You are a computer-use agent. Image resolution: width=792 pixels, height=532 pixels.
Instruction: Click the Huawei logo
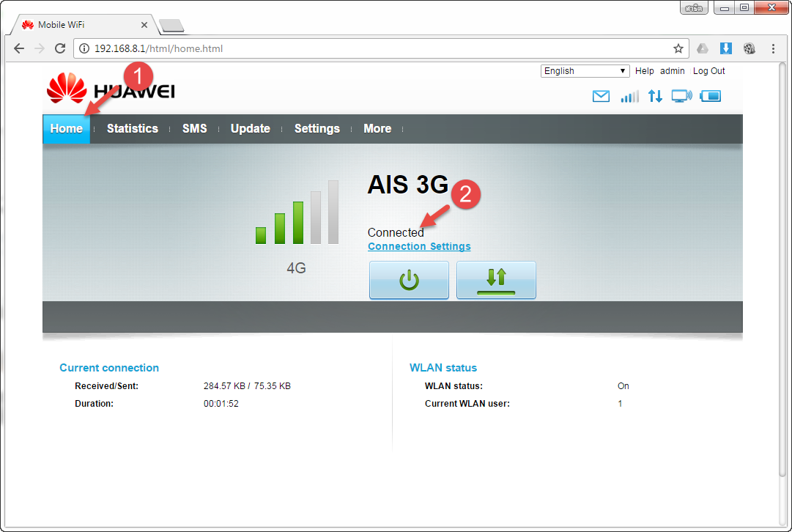(111, 89)
